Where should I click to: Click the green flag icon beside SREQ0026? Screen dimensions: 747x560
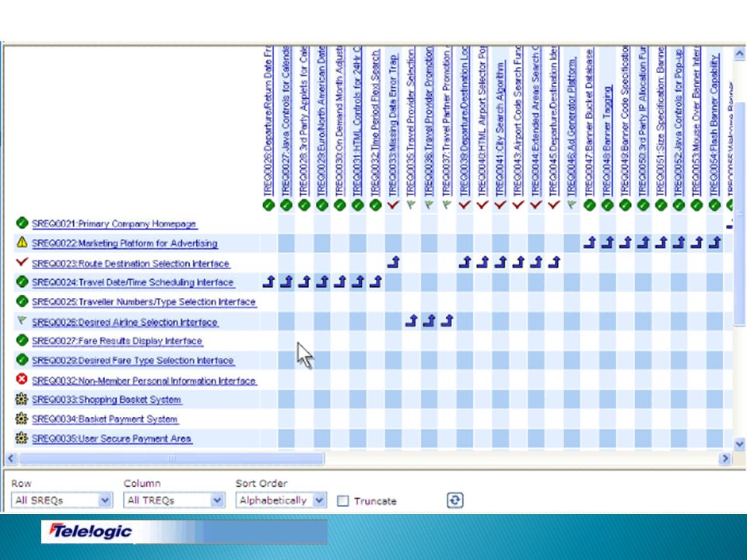pyautogui.click(x=22, y=321)
